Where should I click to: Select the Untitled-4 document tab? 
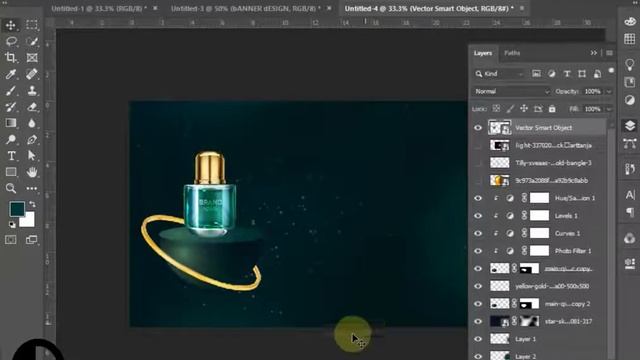[429, 8]
